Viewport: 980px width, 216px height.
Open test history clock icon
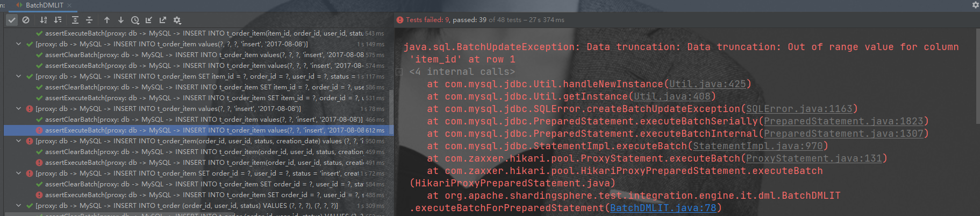tap(135, 20)
